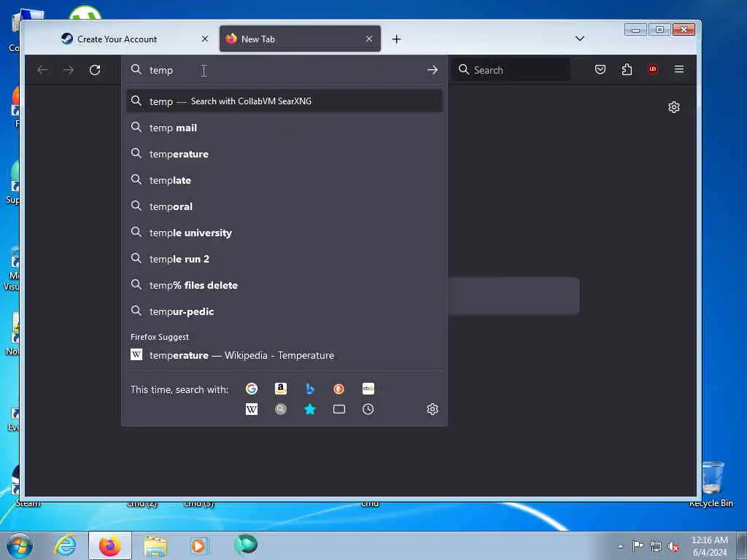The width and height of the screenshot is (747, 560).
Task: Open Windows Explorer from taskbar
Action: pos(155,545)
